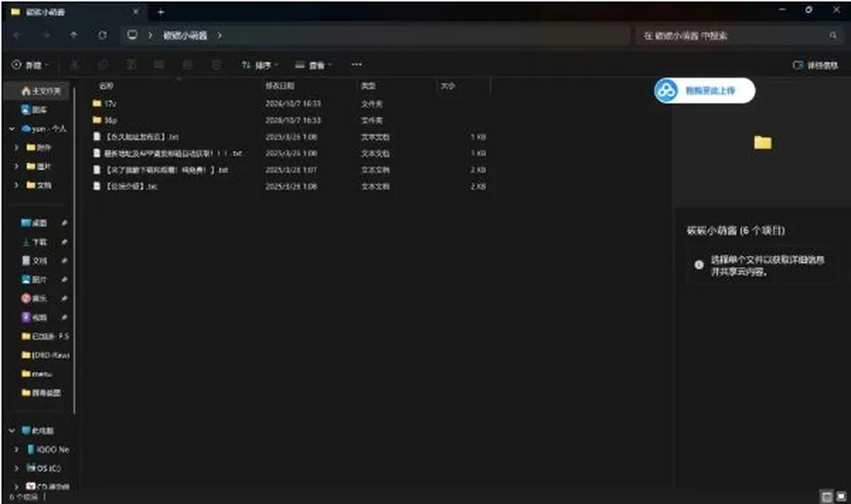Image resolution: width=851 pixels, height=504 pixels.
Task: Open pinned 桌面 Desktop in sidebar
Action: click(35, 223)
